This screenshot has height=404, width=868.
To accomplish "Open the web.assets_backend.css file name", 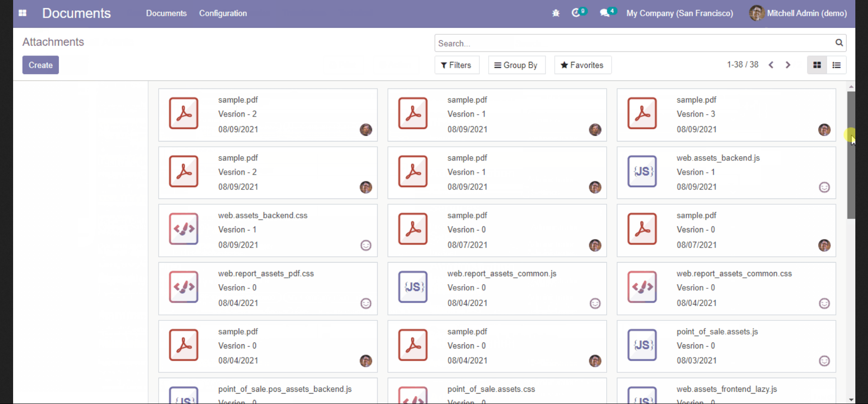I will [263, 216].
